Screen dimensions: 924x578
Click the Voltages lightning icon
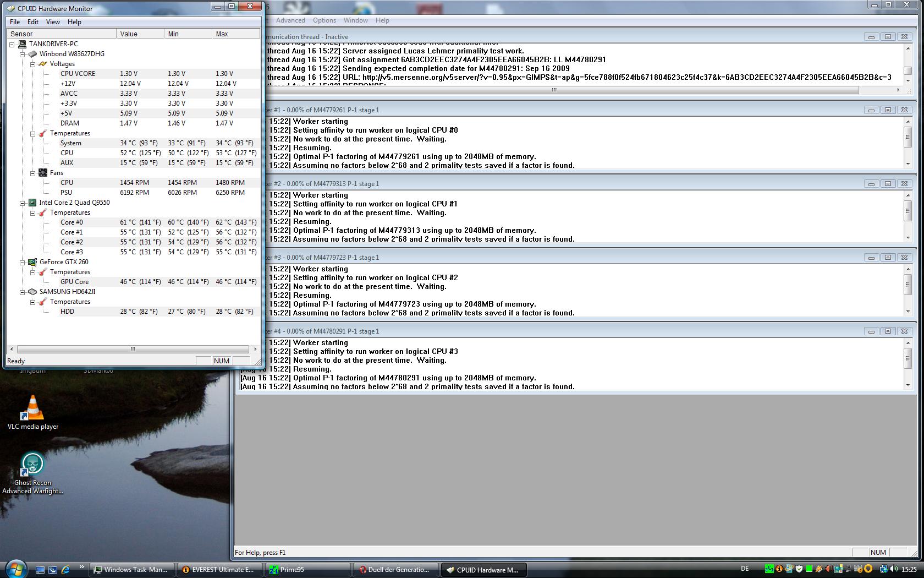coord(43,64)
